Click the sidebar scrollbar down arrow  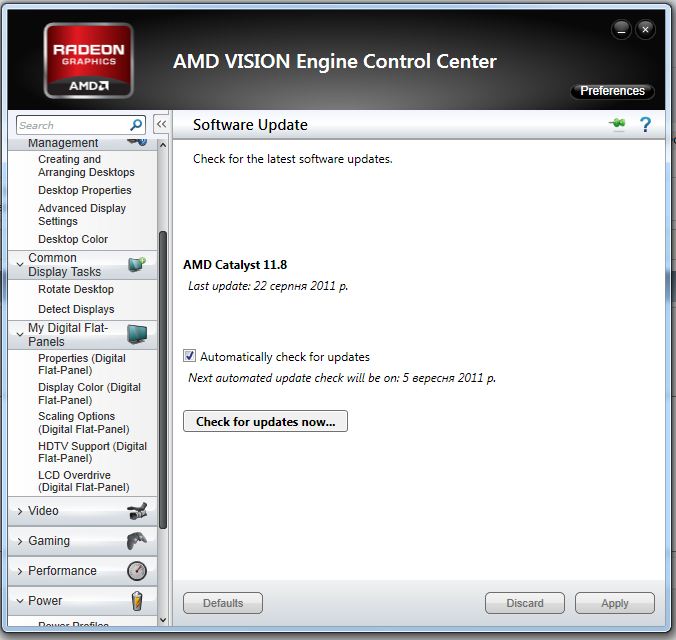pyautogui.click(x=163, y=620)
